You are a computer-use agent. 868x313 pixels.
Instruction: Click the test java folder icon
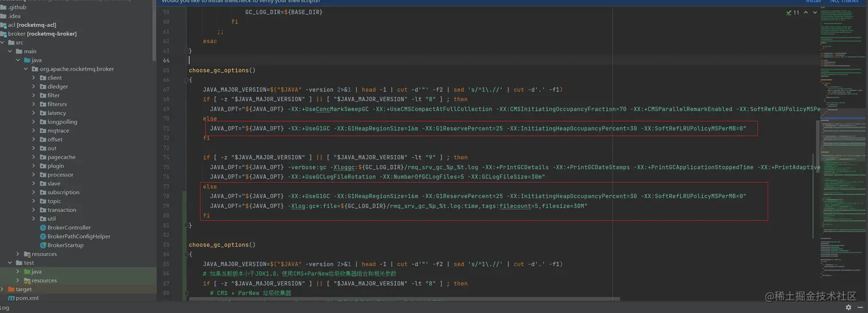pos(26,272)
